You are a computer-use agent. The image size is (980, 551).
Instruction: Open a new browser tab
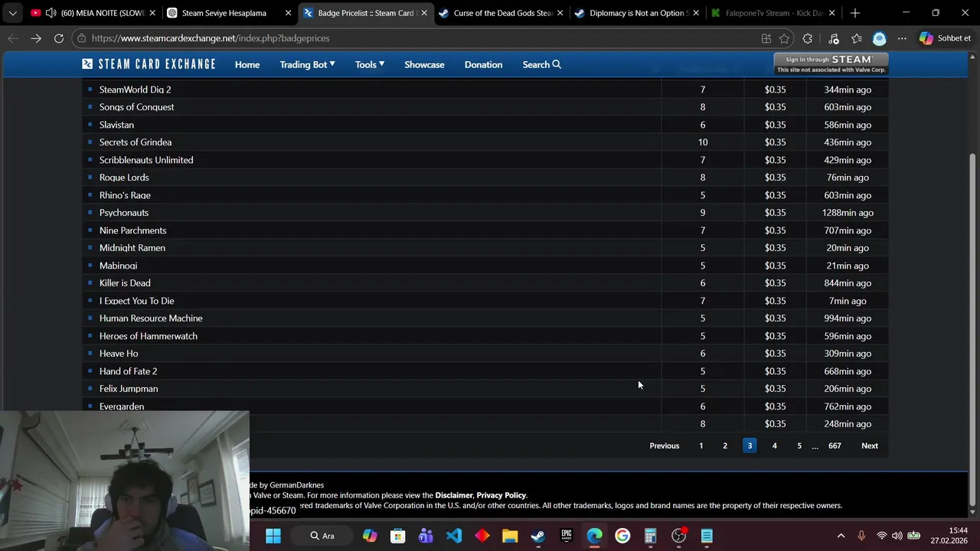pos(855,13)
